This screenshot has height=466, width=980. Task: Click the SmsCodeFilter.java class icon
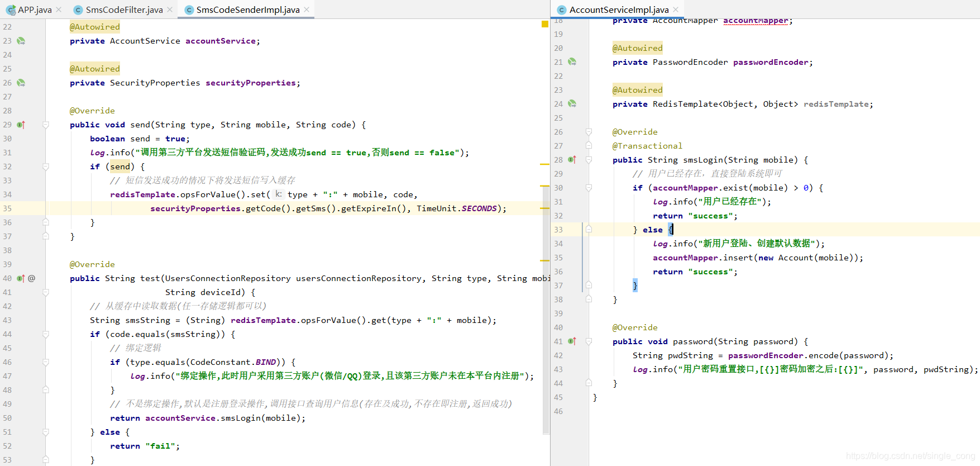click(x=78, y=10)
